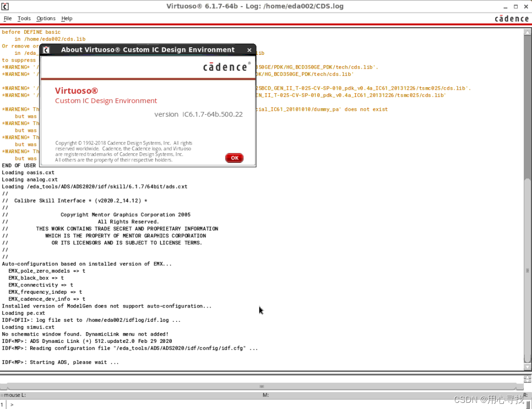
Task: Click the 'Reading configuration file' idf.cfg line
Action: click(130, 348)
